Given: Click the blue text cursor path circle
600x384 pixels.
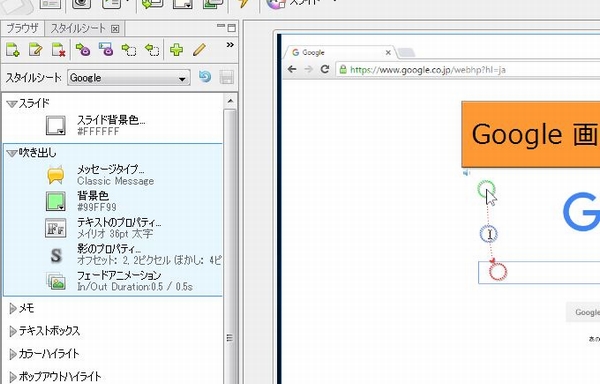Looking at the screenshot, I should point(489,234).
